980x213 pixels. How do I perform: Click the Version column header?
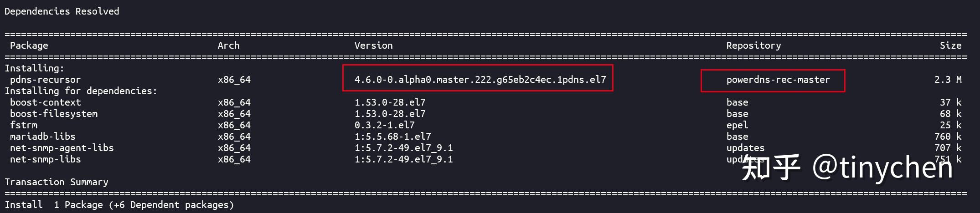coord(373,46)
